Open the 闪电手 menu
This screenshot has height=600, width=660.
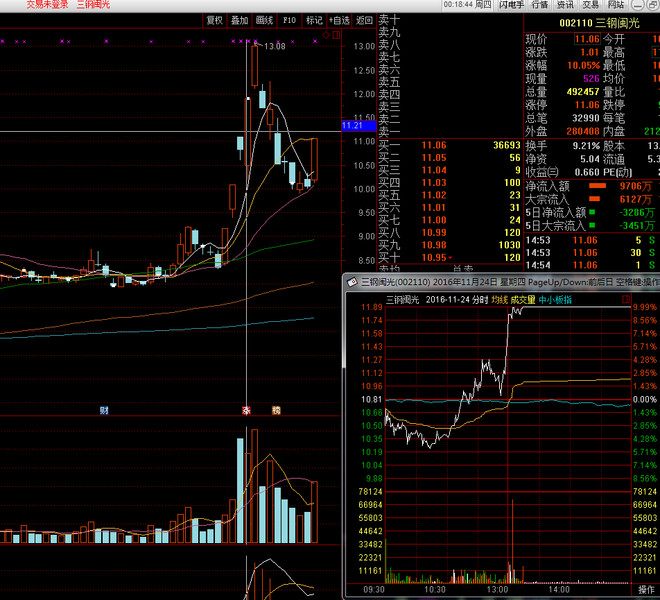pos(511,5)
